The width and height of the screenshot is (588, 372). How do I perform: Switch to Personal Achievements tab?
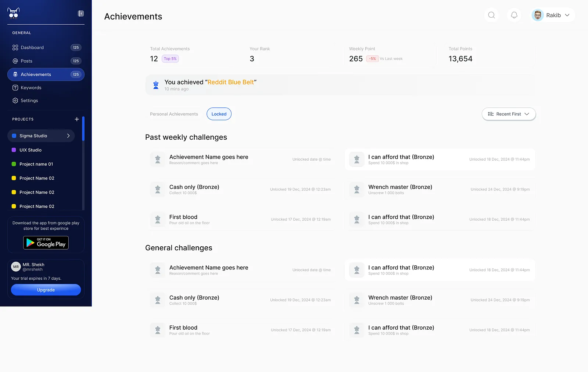click(174, 114)
